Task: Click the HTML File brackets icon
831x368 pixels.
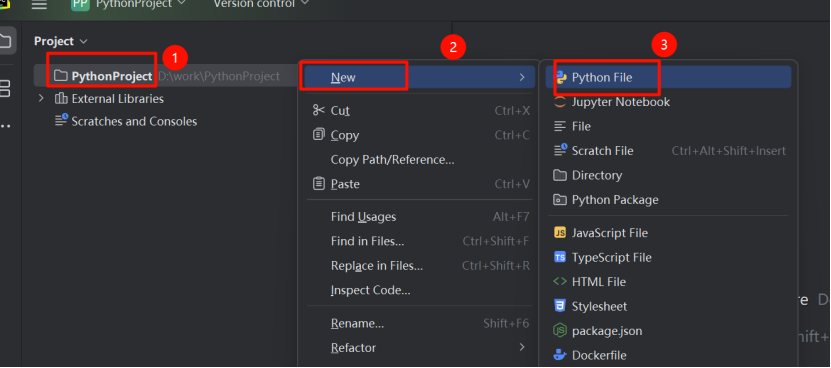Action: click(560, 282)
